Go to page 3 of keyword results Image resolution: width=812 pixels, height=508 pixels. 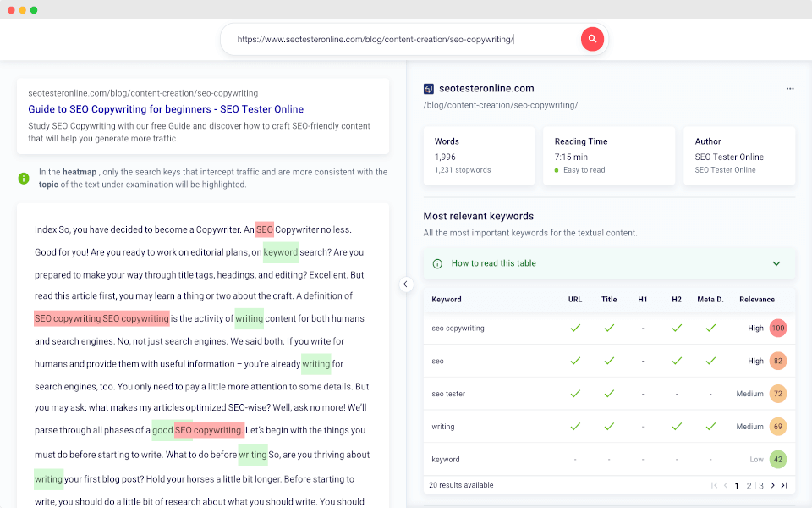(x=760, y=486)
